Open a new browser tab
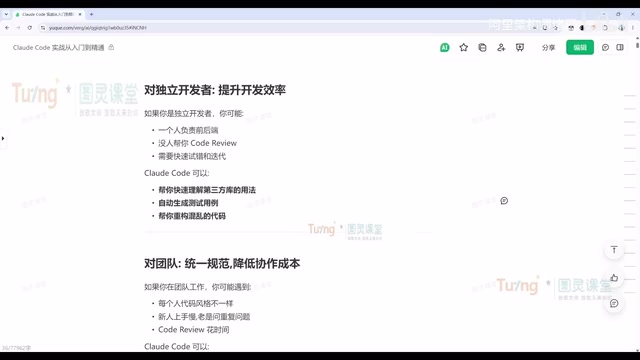The height and width of the screenshot is (360, 640). pos(91,14)
